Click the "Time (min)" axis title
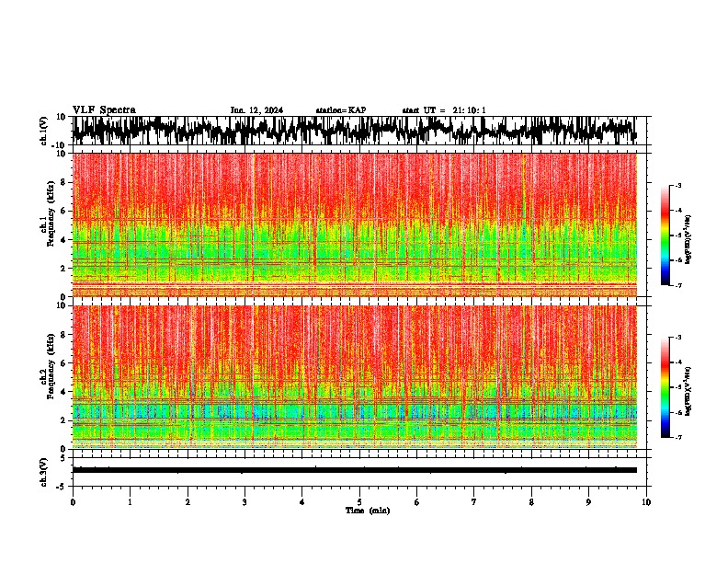728x563 pixels. pos(368,511)
